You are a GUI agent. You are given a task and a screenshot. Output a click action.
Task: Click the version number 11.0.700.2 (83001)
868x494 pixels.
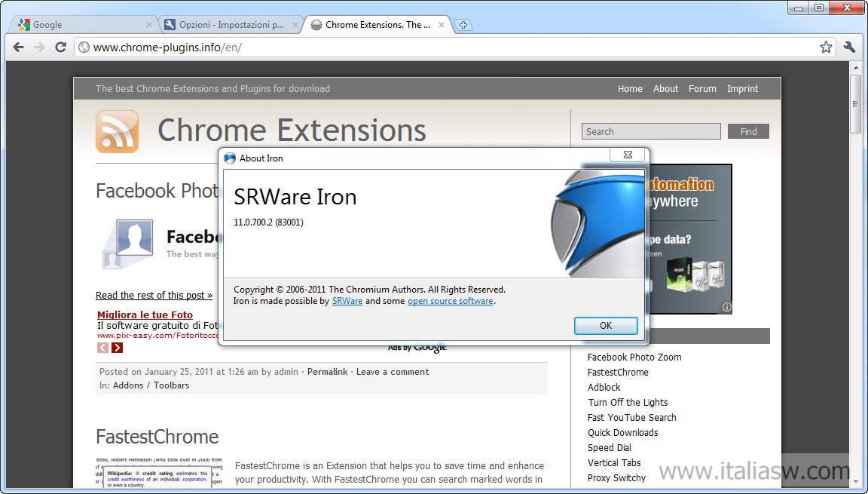coord(268,222)
